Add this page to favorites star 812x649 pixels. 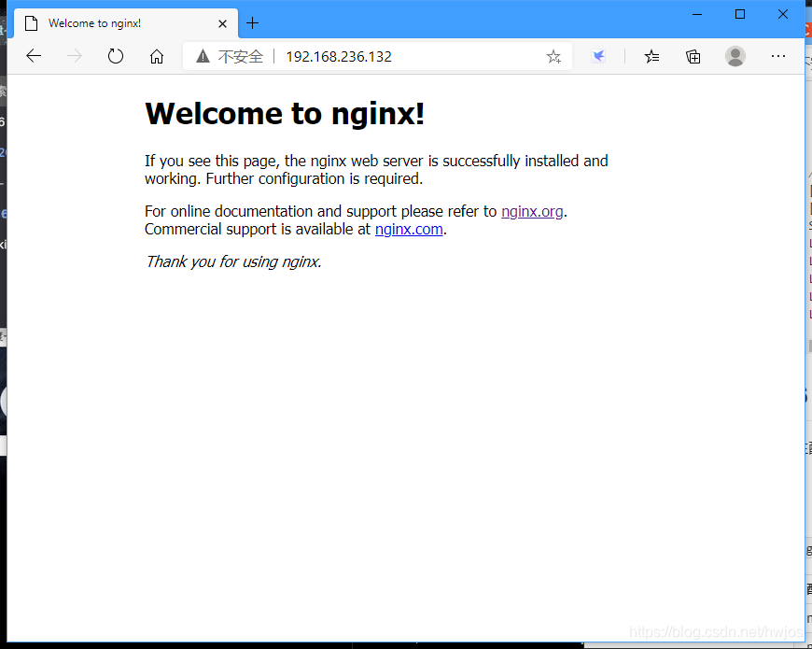coord(553,56)
